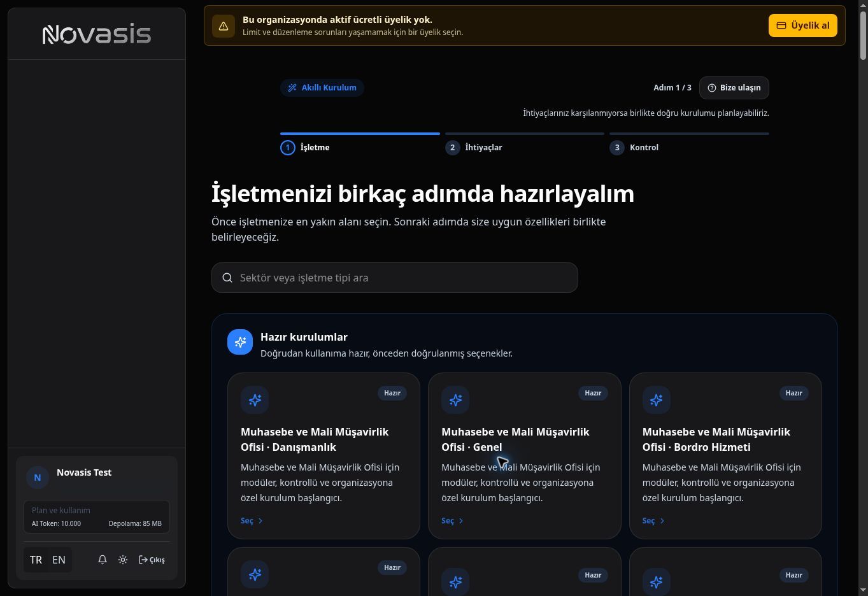Image resolution: width=868 pixels, height=596 pixels.
Task: Click the Akıllı Kurulum badge
Action: pos(322,88)
